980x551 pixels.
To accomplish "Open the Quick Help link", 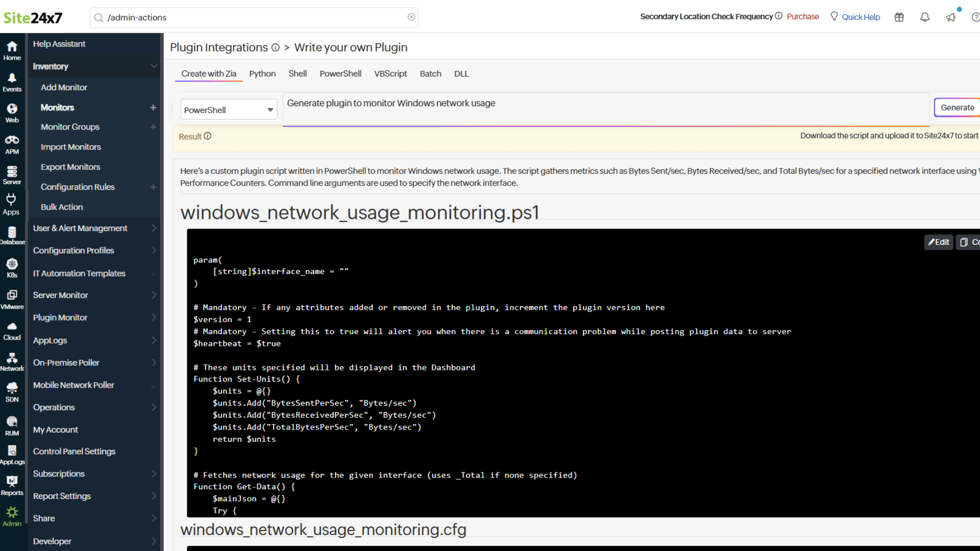I will tap(861, 17).
